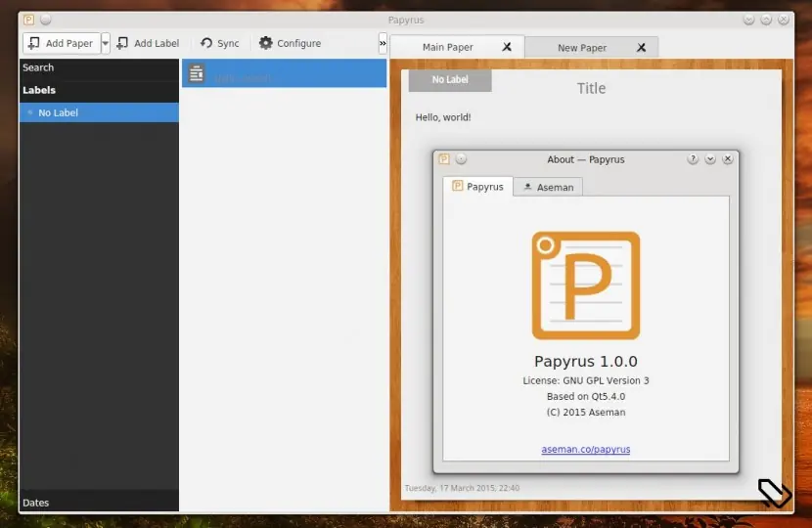Close the About — Papyrus dialog
This screenshot has height=528, width=812.
click(x=728, y=159)
